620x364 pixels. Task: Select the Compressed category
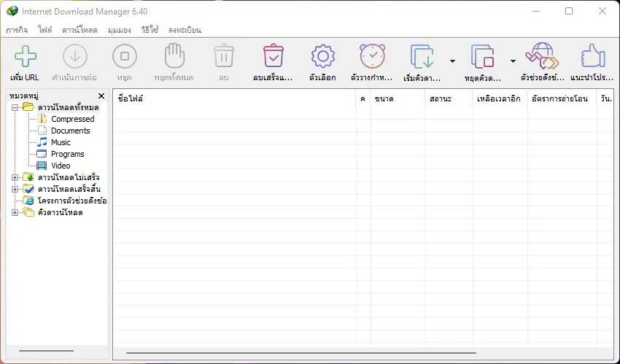click(x=73, y=119)
